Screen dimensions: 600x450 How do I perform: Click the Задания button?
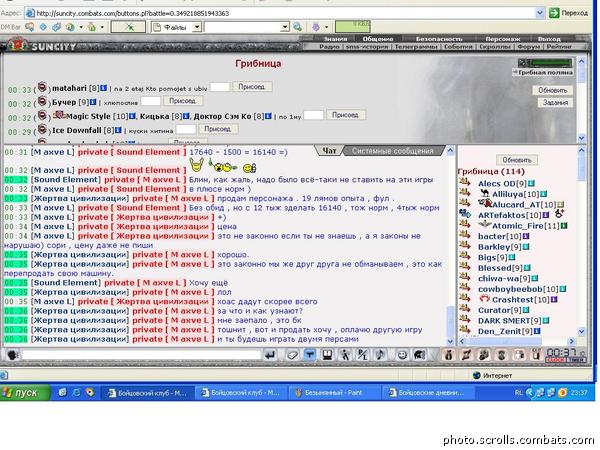pyautogui.click(x=555, y=103)
